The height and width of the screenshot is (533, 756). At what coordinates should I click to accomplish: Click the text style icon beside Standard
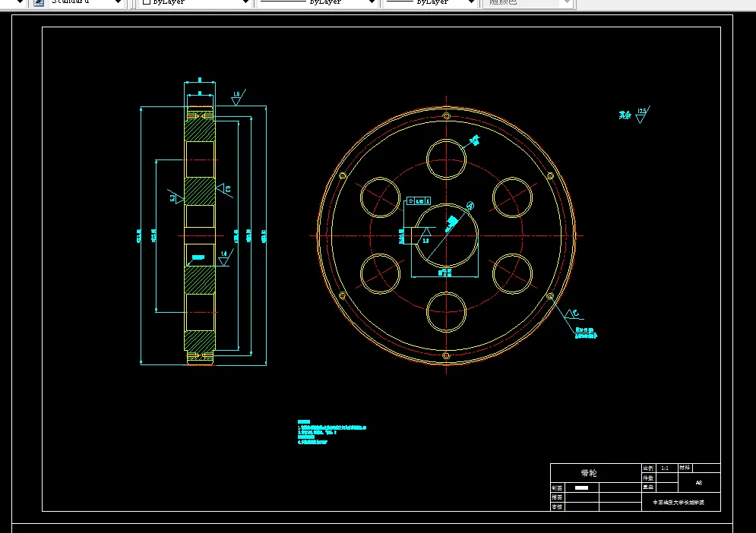click(x=39, y=2)
